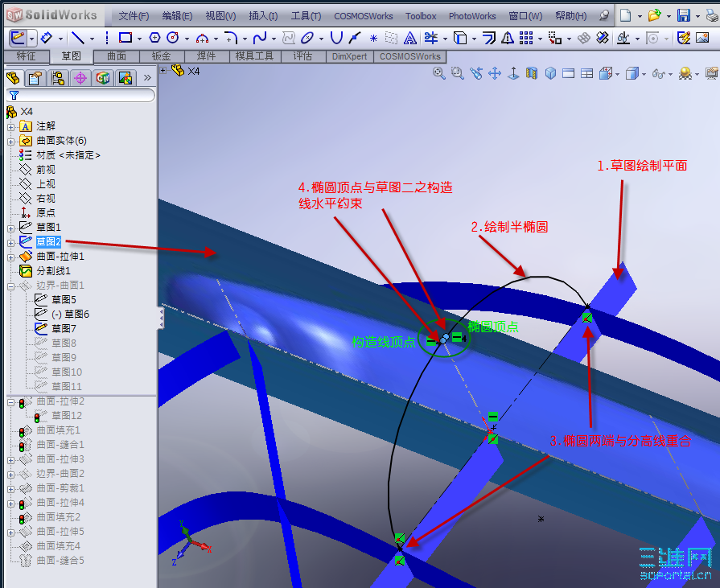Open the 文件(F) menu
Screen dimensions: 720x588
pos(134,16)
